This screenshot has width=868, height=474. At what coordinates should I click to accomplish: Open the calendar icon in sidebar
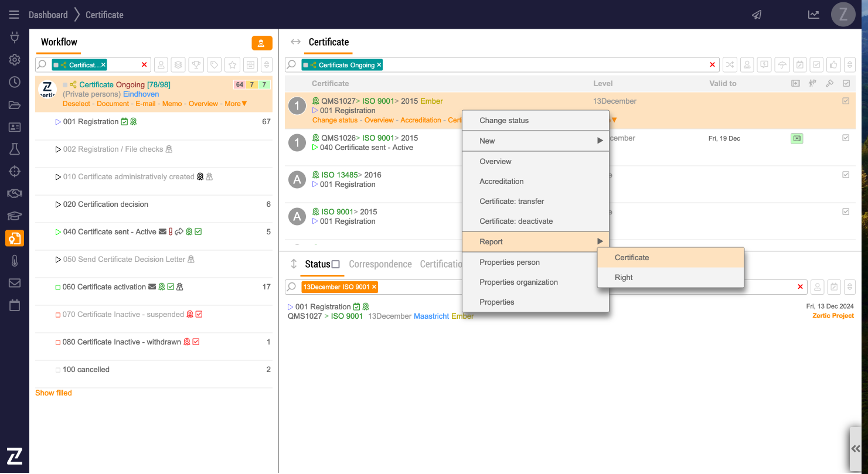(x=15, y=305)
